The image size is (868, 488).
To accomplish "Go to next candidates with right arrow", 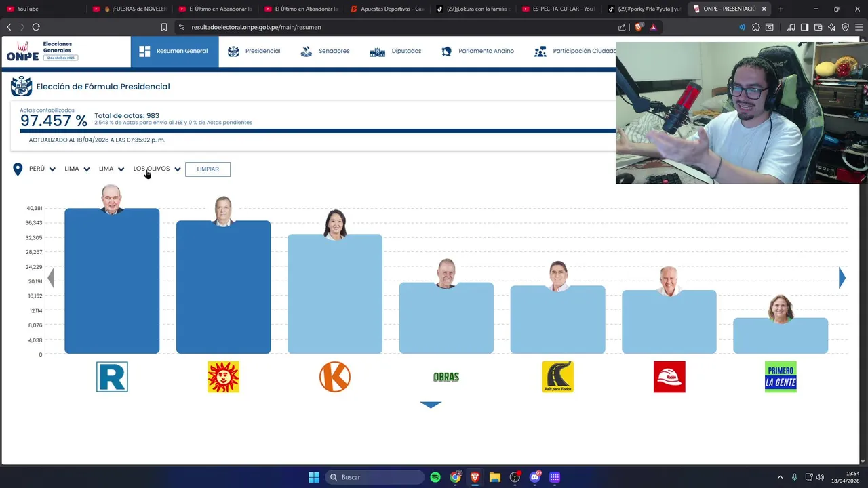I will pyautogui.click(x=842, y=278).
